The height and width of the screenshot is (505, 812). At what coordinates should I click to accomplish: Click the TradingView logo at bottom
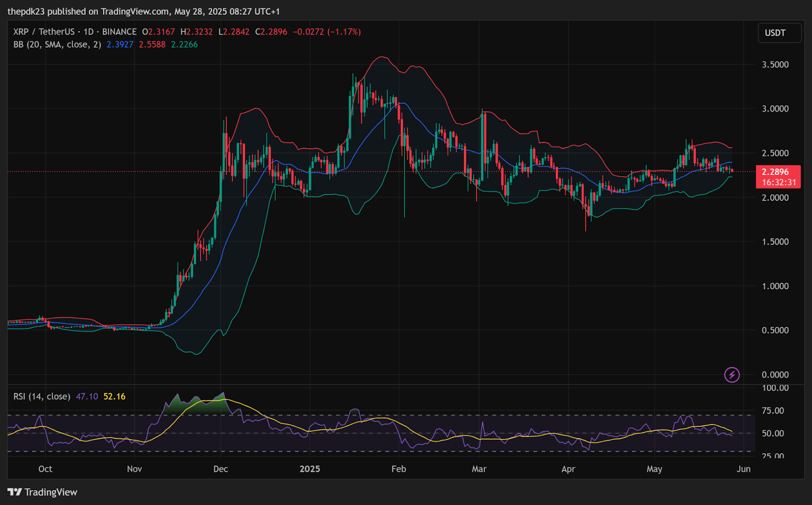43,492
